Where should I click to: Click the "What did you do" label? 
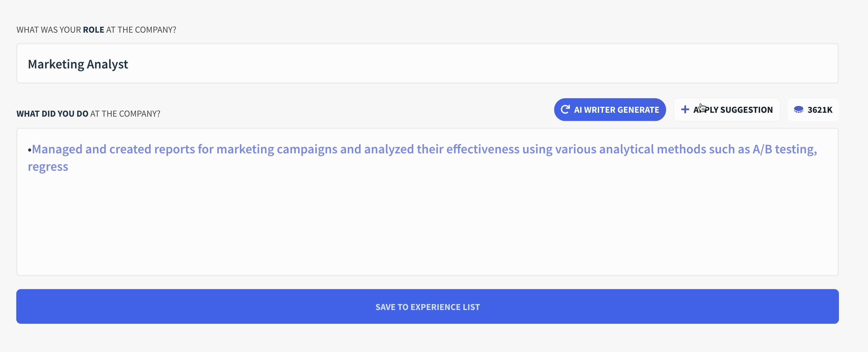(x=88, y=114)
